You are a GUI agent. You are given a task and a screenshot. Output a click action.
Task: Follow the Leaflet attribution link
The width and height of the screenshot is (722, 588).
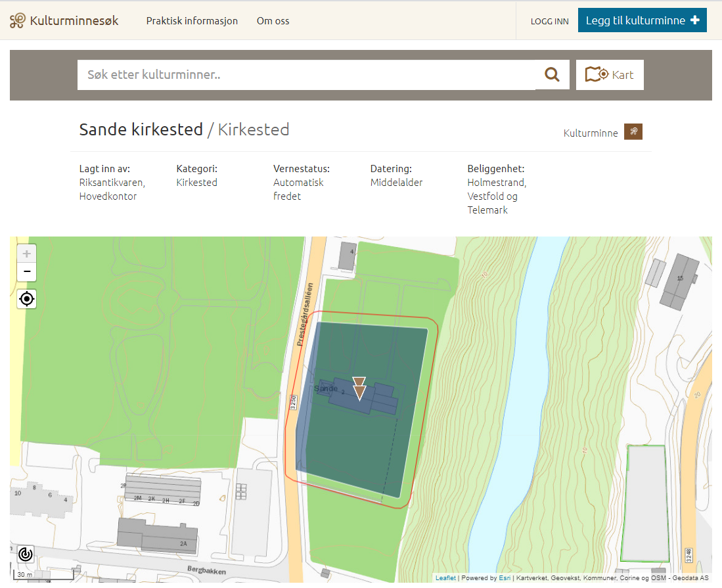(x=445, y=578)
